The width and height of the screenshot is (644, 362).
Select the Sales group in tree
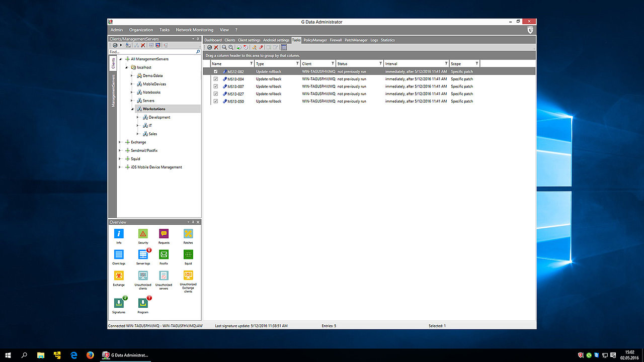[x=152, y=134]
